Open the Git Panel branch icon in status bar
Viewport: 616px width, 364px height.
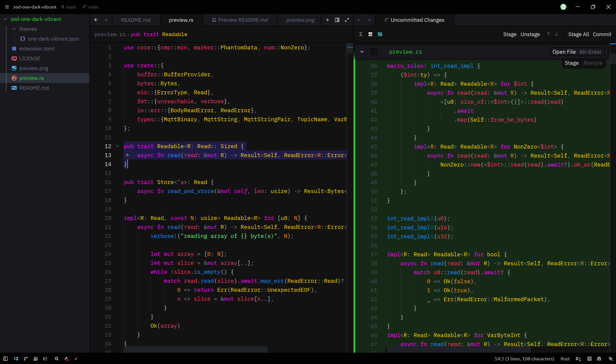[26, 359]
